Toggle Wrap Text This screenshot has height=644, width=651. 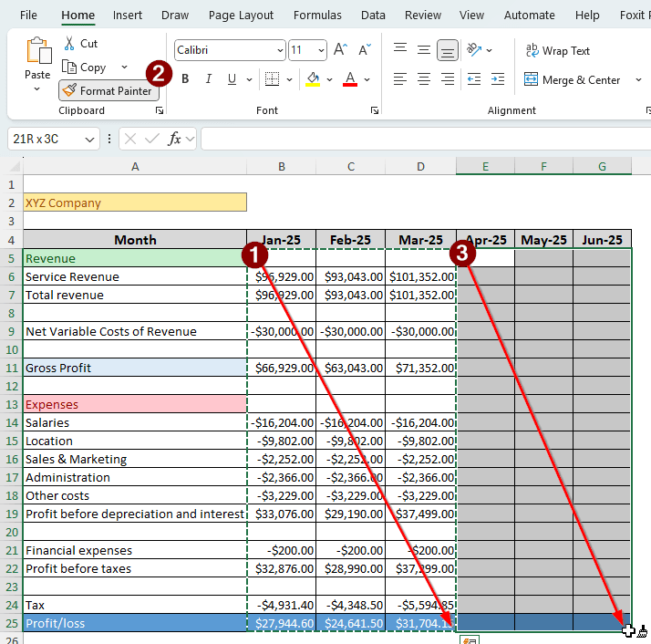point(557,51)
